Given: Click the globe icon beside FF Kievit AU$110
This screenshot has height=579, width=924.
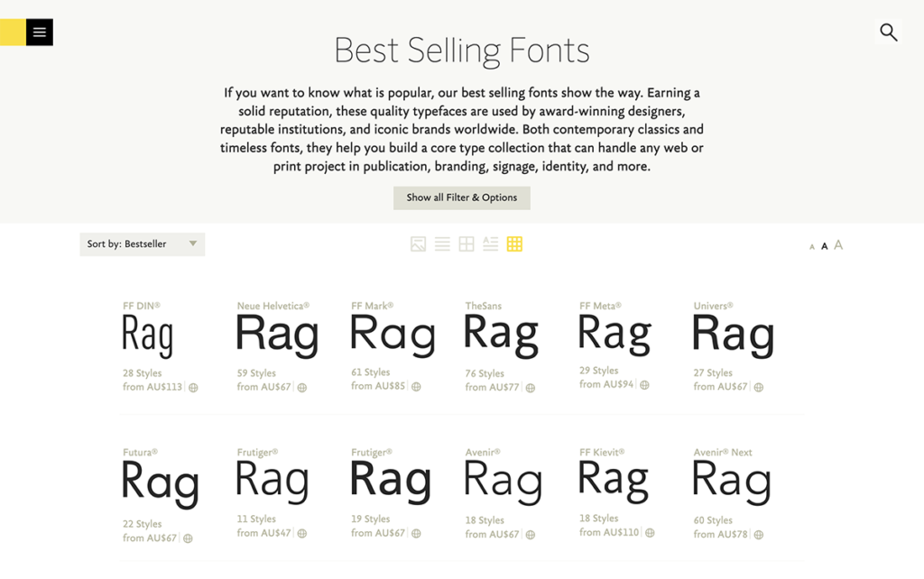Looking at the screenshot, I should [650, 532].
